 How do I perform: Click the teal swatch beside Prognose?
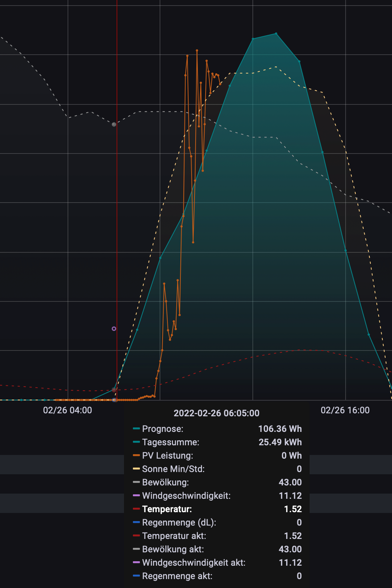(x=136, y=429)
